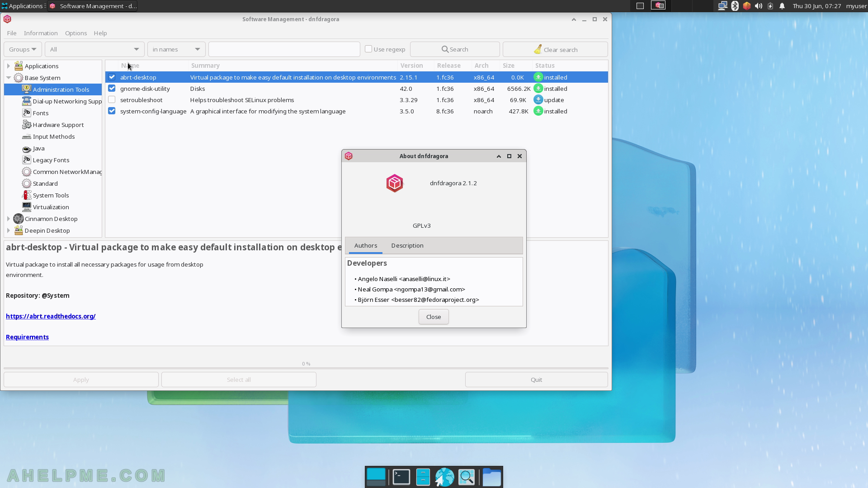The width and height of the screenshot is (868, 488).
Task: Uncheck the system-config-language package checkbox
Action: pos(112,111)
